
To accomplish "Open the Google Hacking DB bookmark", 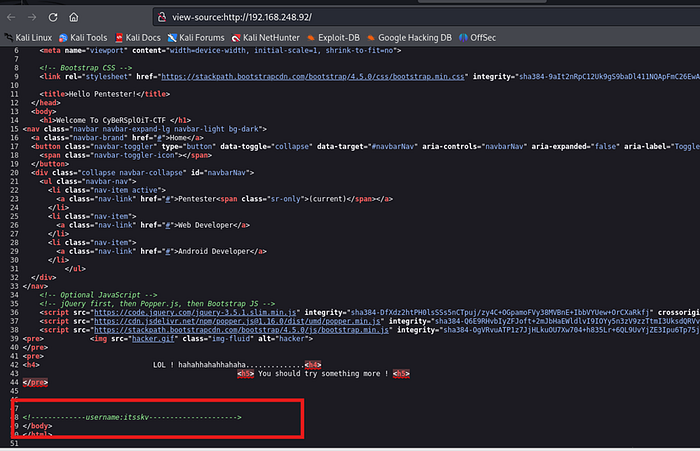I will click(409, 38).
